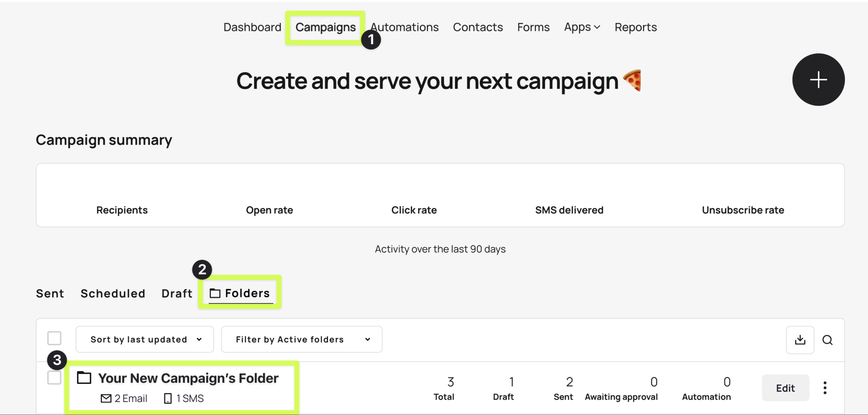
Task: Open search with the magnifier icon
Action: click(x=827, y=340)
